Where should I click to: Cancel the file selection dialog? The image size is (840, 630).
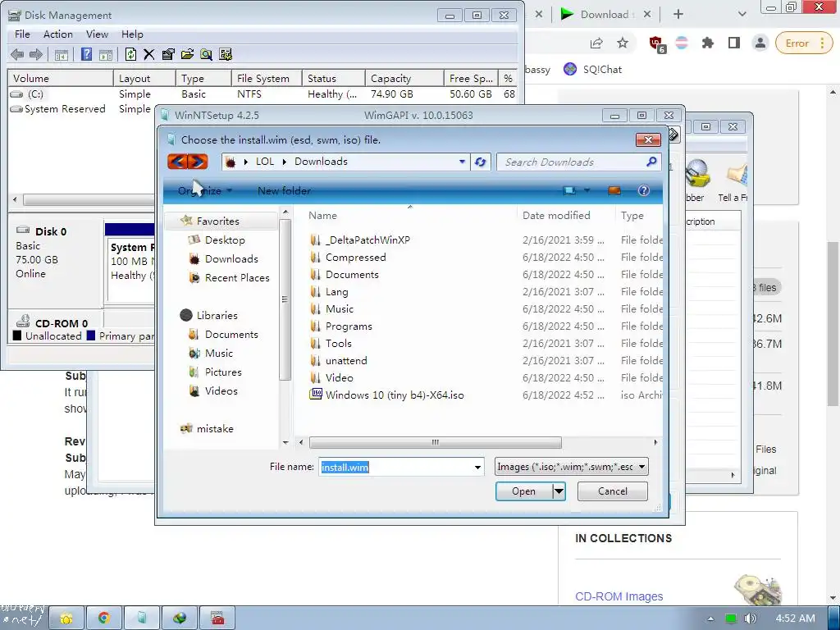612,491
